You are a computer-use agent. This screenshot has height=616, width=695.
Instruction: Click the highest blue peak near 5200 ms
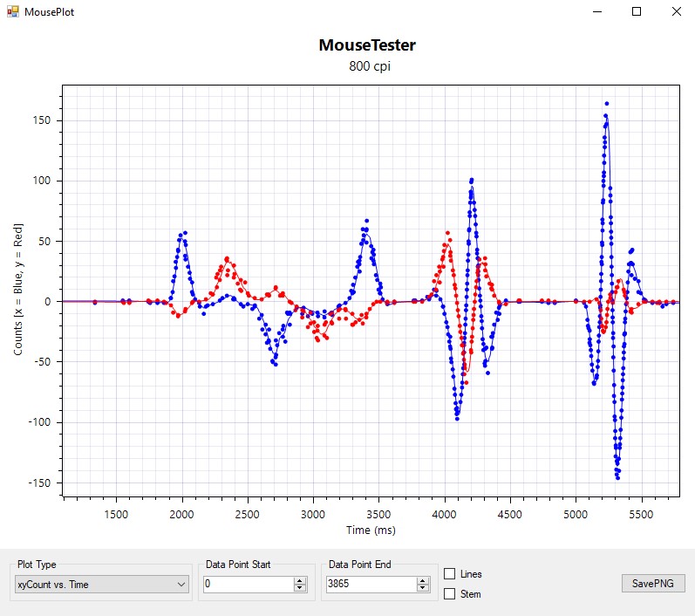tap(605, 104)
